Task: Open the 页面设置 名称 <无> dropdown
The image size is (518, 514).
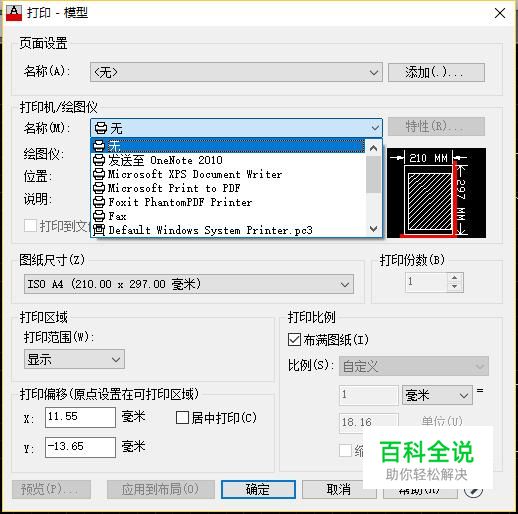Action: 236,72
